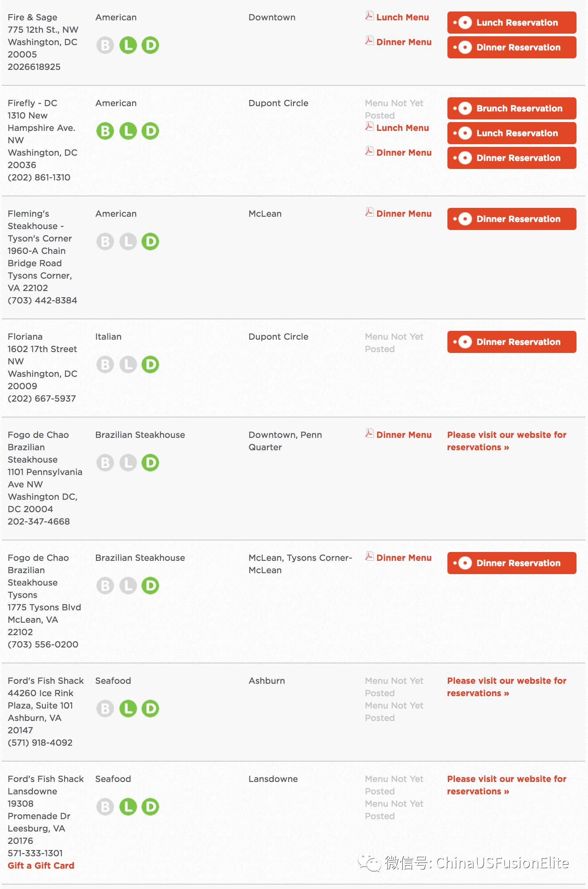Click the green D badge for Ford's Fish Shack Lansdowne
Screen dimensions: 588x889
[150, 807]
